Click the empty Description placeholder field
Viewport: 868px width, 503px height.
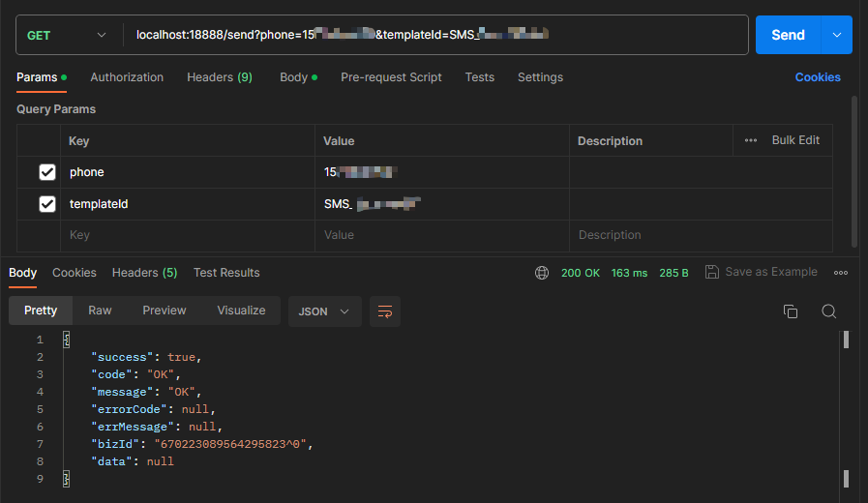(701, 235)
